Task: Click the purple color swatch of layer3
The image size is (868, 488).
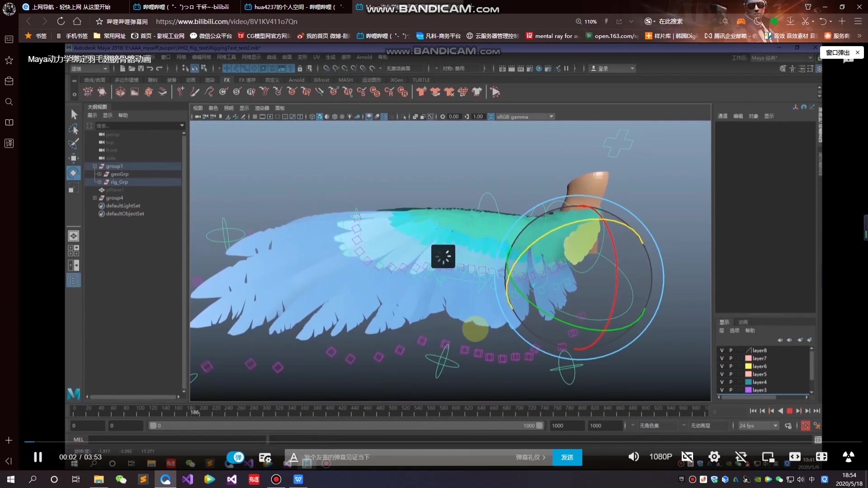Action: tap(748, 390)
